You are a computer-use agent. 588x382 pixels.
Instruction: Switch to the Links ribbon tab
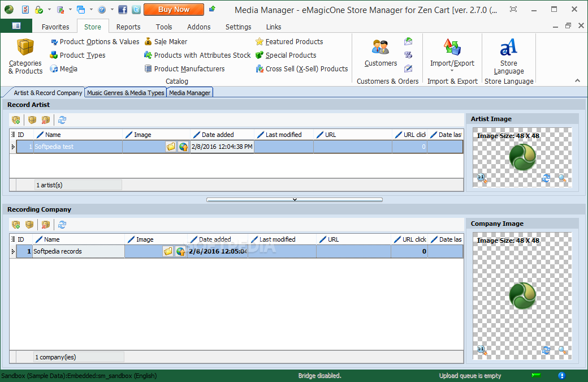pos(274,27)
